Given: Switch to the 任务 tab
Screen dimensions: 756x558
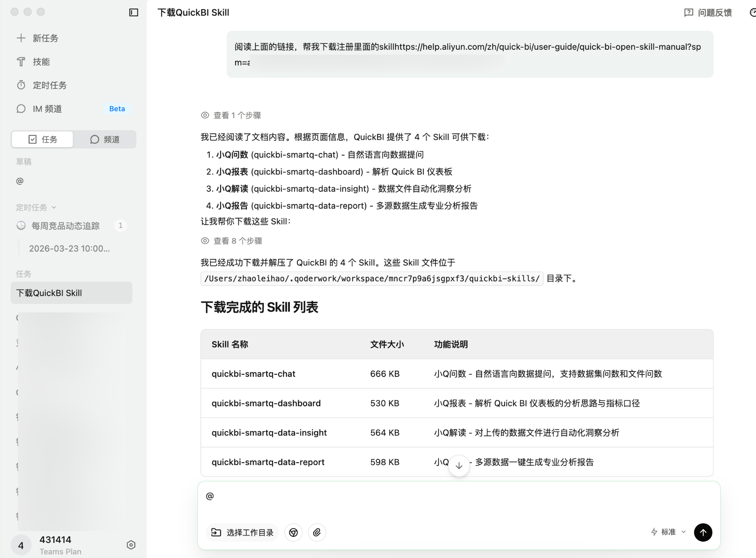Looking at the screenshot, I should click(42, 139).
